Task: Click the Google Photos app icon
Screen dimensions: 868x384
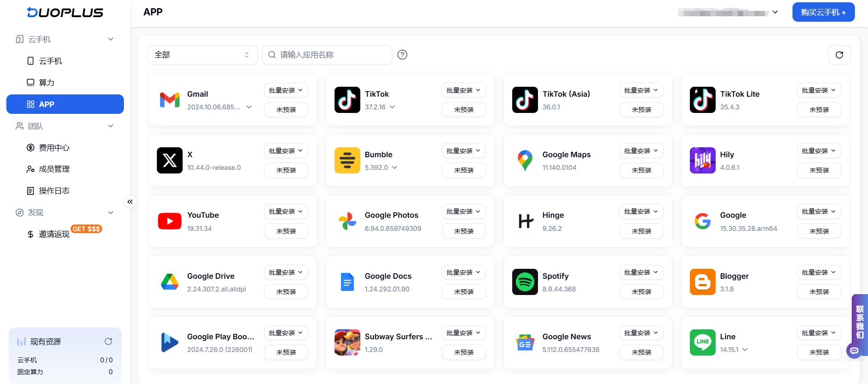Action: [347, 221]
